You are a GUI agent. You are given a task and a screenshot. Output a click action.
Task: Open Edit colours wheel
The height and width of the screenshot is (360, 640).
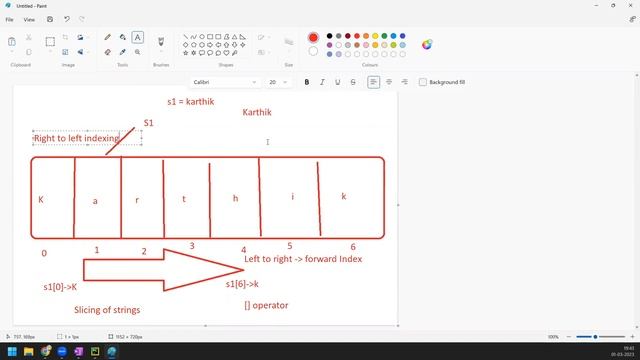point(427,44)
